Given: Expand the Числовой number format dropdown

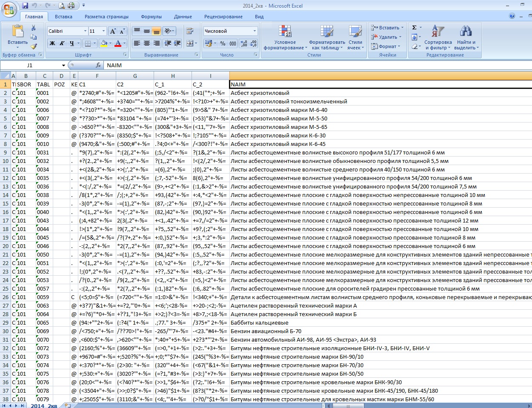Looking at the screenshot, I should tap(255, 31).
